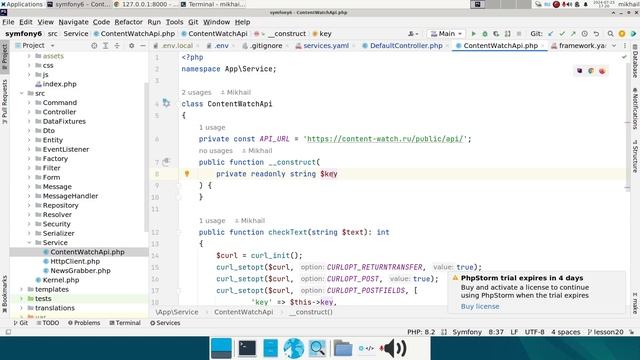Open the Git menu
This screenshot has width=640, height=360.
pyautogui.click(x=193, y=22)
